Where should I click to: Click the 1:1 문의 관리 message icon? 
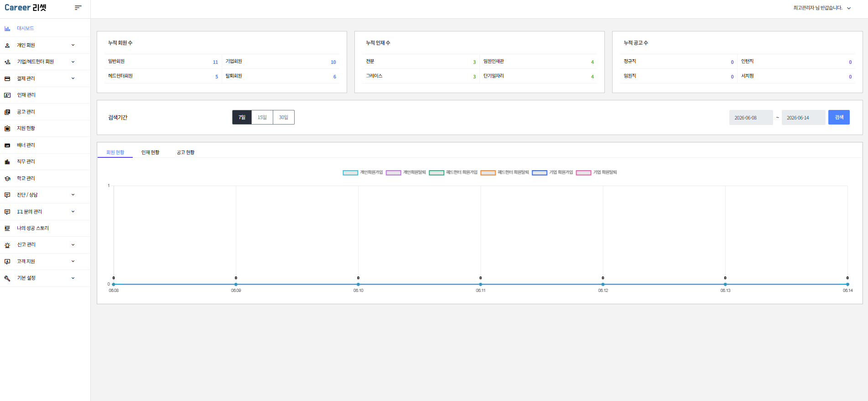point(7,212)
